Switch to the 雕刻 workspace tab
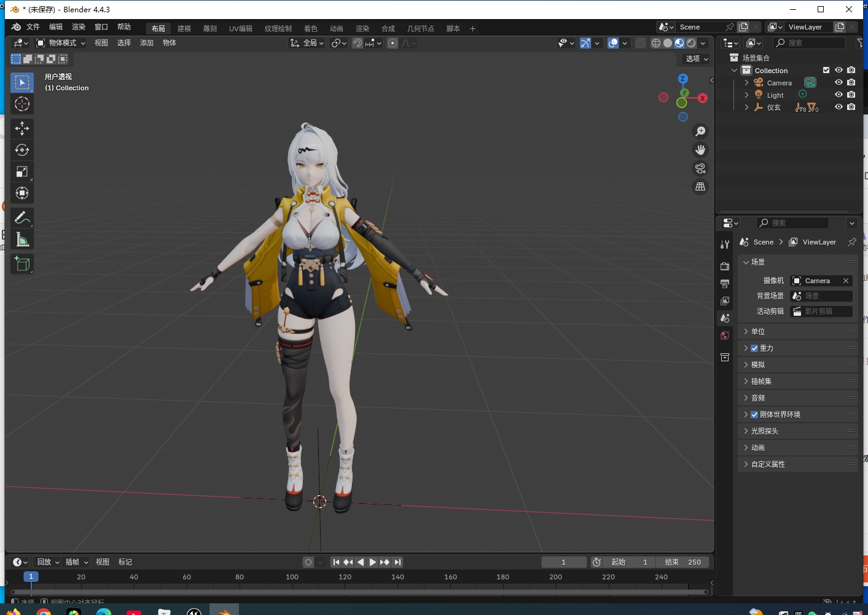Image resolution: width=868 pixels, height=615 pixels. pyautogui.click(x=210, y=28)
